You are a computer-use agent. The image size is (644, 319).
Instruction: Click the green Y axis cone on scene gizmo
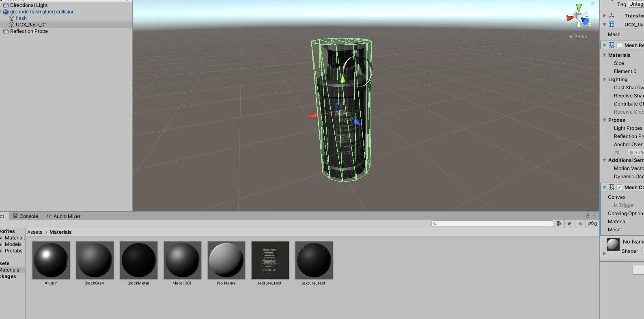click(579, 7)
